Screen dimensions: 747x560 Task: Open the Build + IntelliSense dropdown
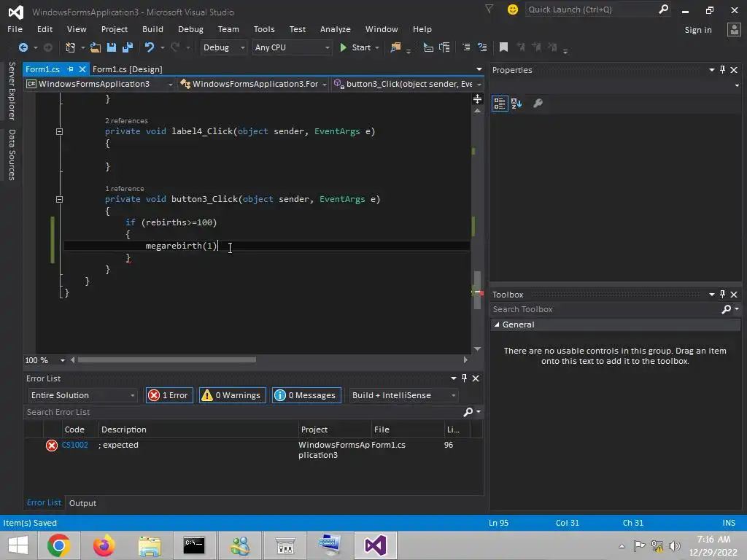403,395
